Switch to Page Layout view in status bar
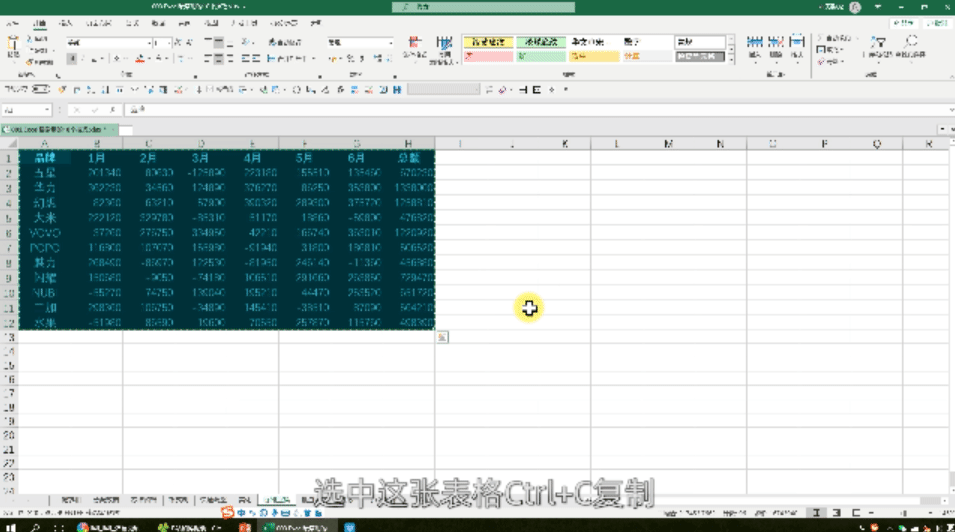 836,513
